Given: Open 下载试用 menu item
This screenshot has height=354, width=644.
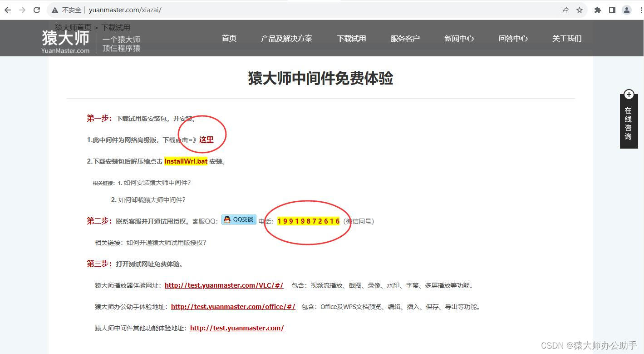Looking at the screenshot, I should pos(351,39).
